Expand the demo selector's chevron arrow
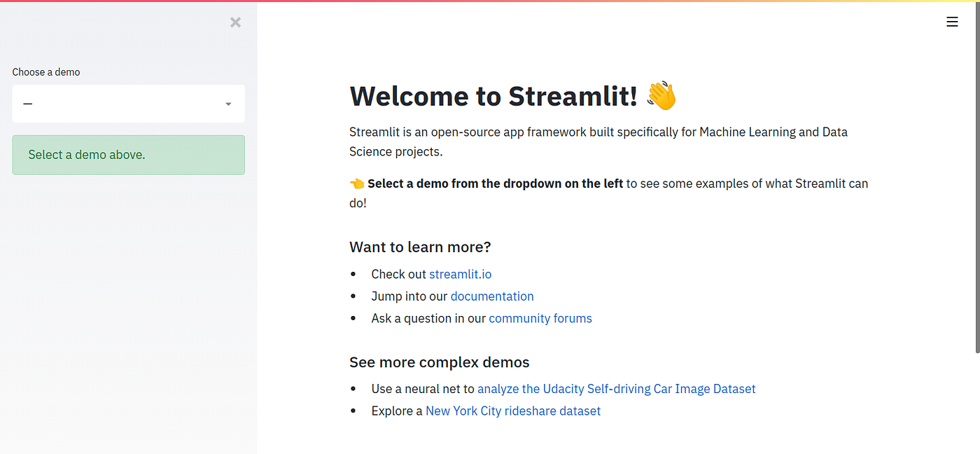The width and height of the screenshot is (980, 454). [x=227, y=103]
